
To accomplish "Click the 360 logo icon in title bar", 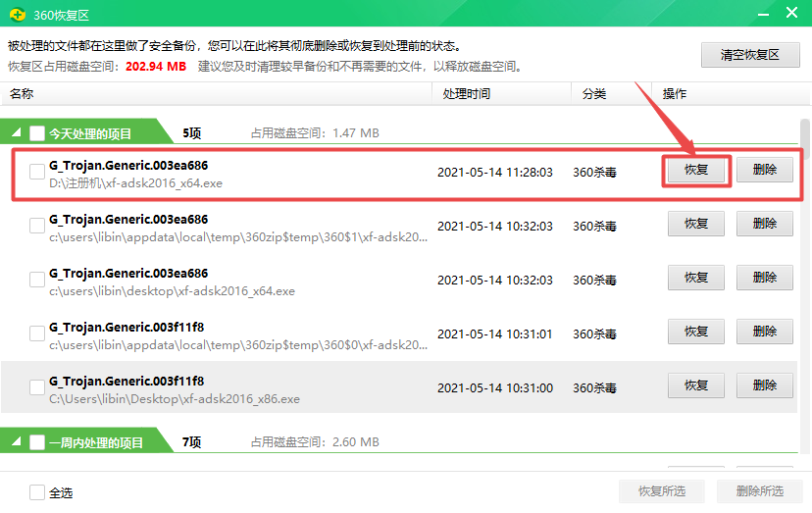I will pyautogui.click(x=17, y=13).
